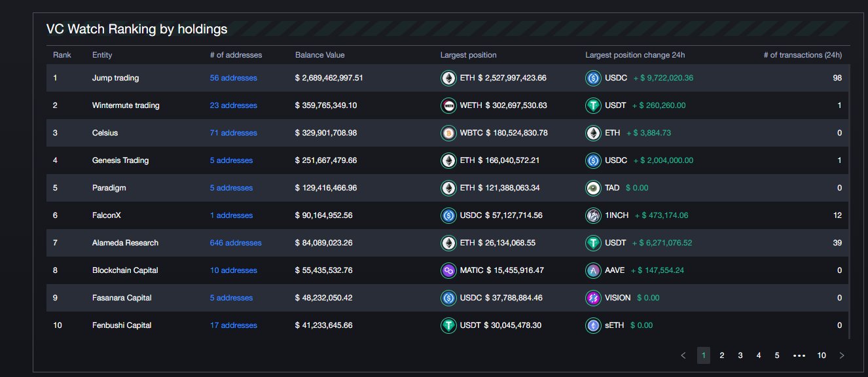Select the Jump trading entity name
The image size is (868, 377).
pyautogui.click(x=115, y=78)
